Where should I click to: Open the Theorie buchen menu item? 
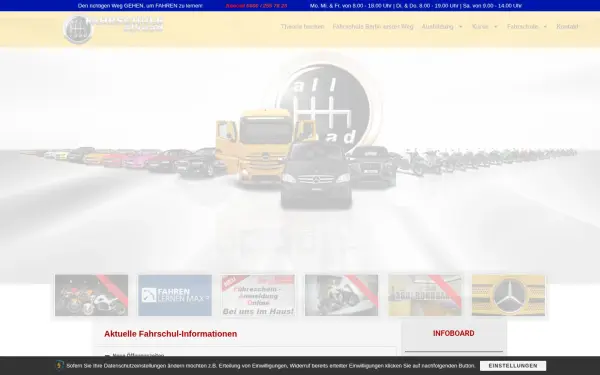point(302,27)
